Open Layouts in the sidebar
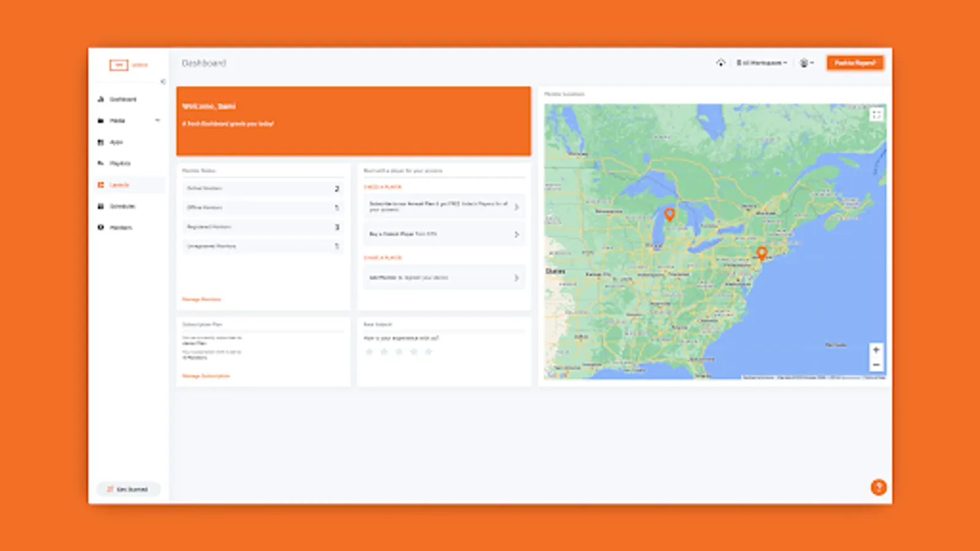Viewport: 980px width, 551px height. (119, 185)
